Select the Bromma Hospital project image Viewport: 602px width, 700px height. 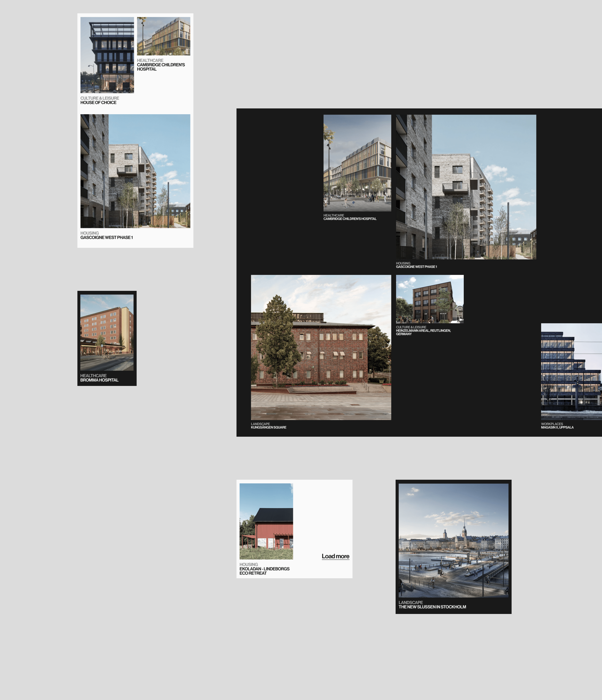(107, 332)
